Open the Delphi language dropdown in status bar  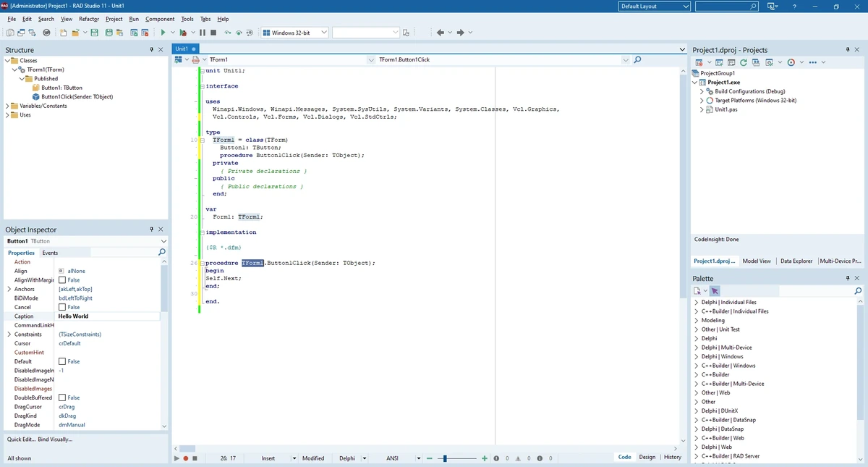point(364,458)
